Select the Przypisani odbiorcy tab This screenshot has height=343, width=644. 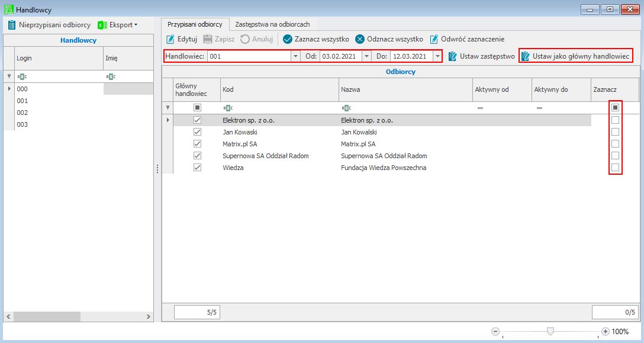195,24
